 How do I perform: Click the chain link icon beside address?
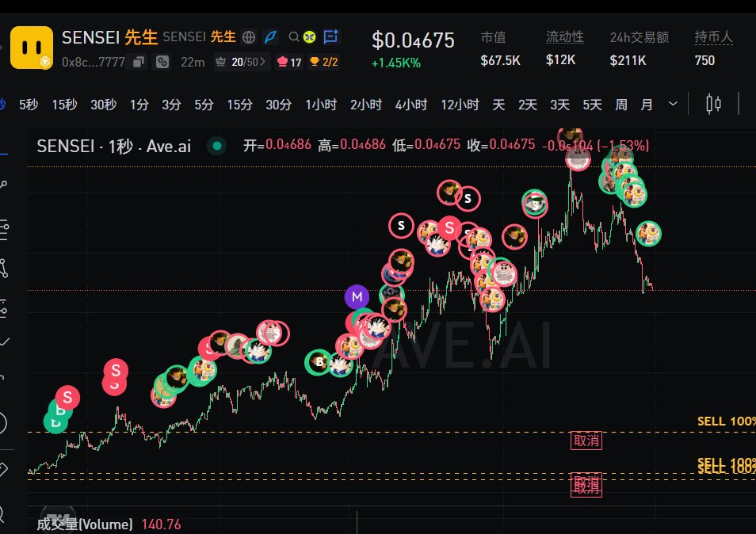(x=162, y=62)
